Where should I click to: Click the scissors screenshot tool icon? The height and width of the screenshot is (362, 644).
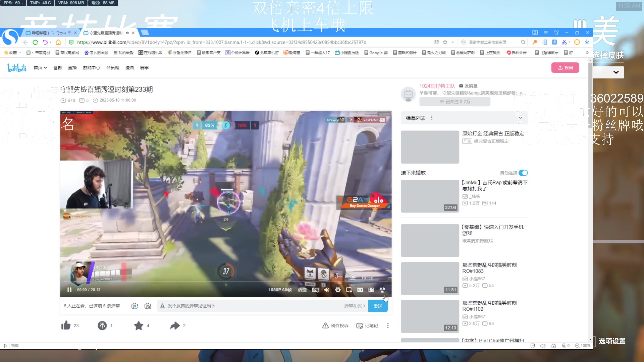tap(564, 42)
